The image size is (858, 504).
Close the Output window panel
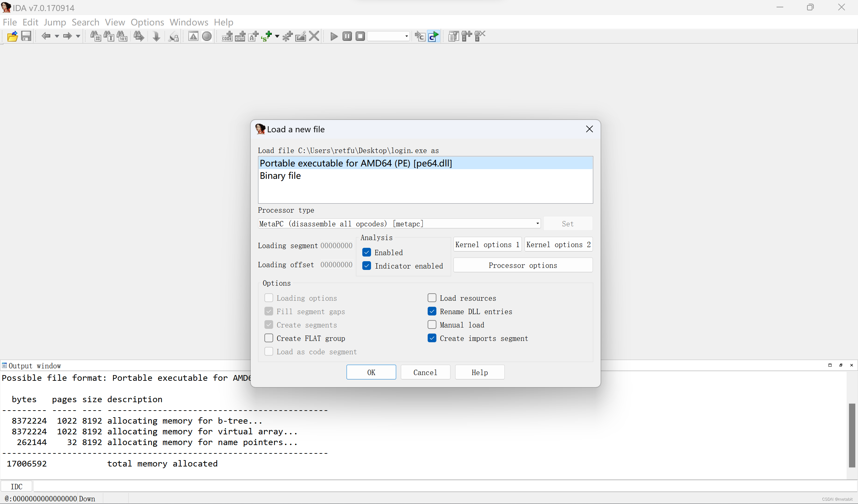[852, 365]
